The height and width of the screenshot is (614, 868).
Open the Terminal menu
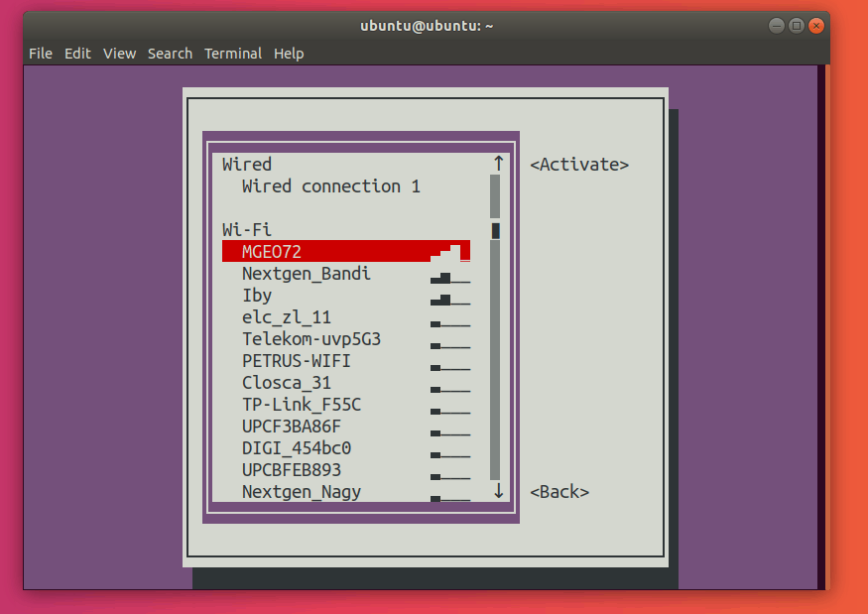click(233, 54)
